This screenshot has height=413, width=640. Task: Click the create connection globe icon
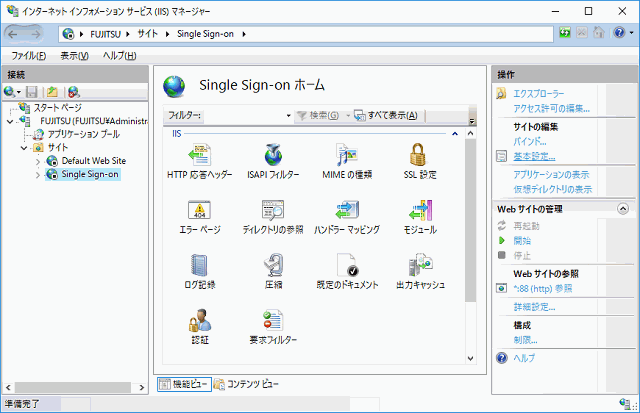coord(10,92)
